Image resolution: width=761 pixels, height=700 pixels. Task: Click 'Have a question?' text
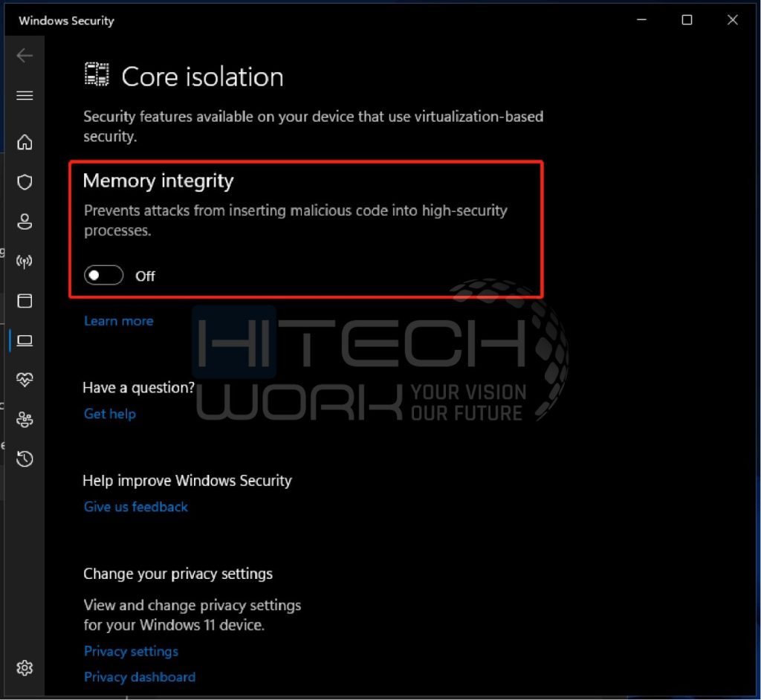[138, 387]
